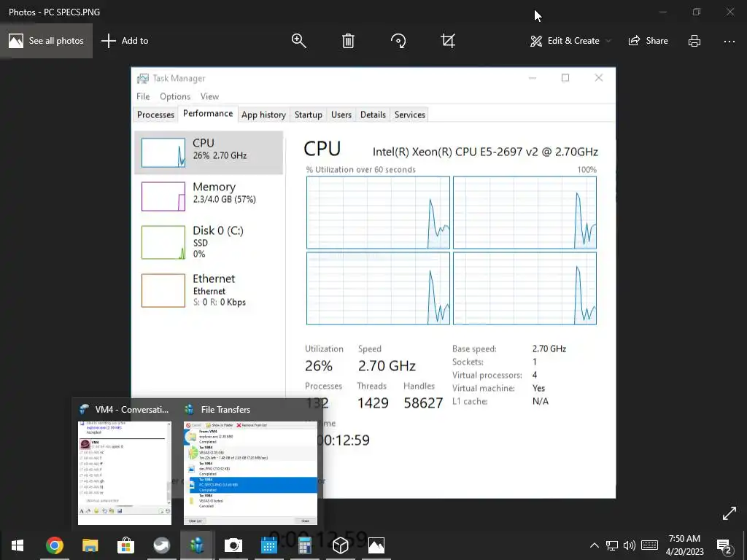747x560 pixels.
Task: Click the clock showing 7:50 AM
Action: (684, 539)
